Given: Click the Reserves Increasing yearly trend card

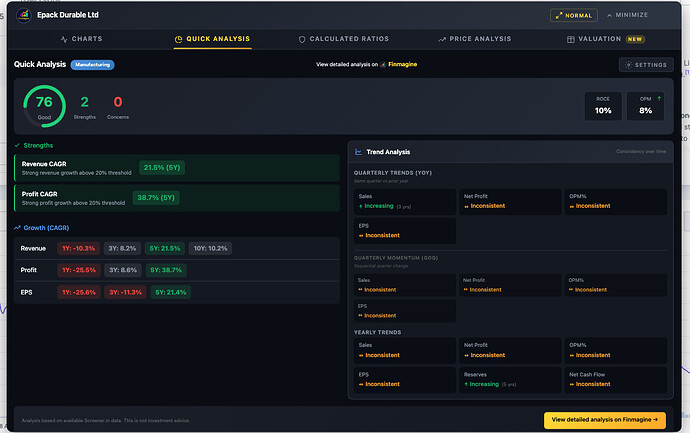Looking at the screenshot, I should click(x=509, y=379).
